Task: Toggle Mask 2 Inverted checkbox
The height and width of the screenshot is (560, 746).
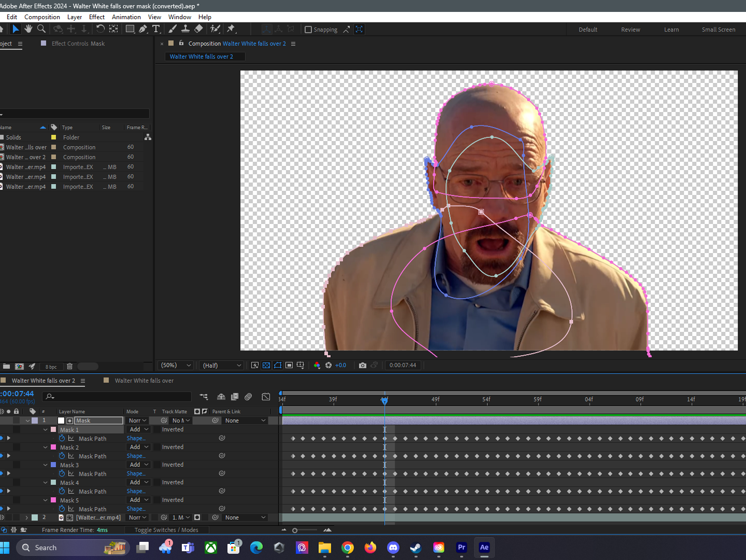Action: [157, 447]
